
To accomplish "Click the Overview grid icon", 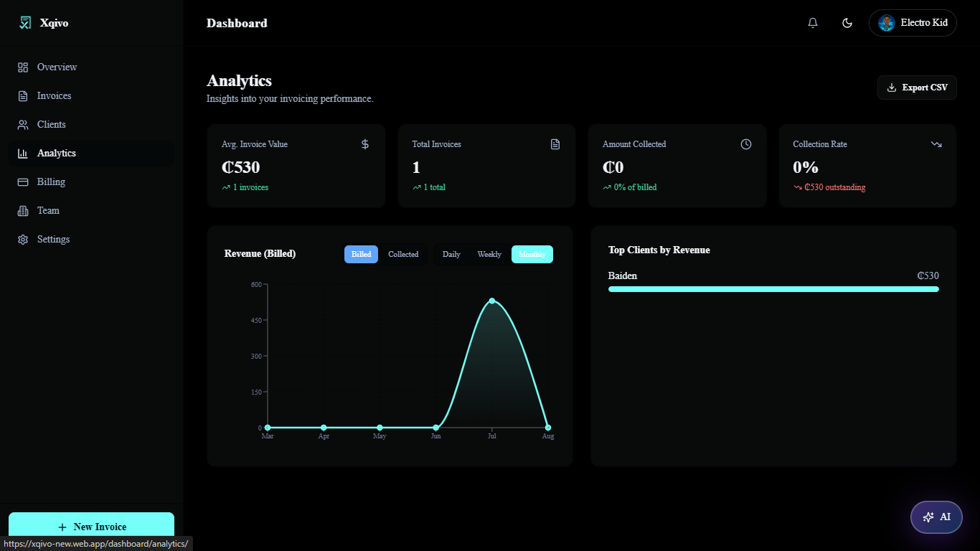I will 23,67.
